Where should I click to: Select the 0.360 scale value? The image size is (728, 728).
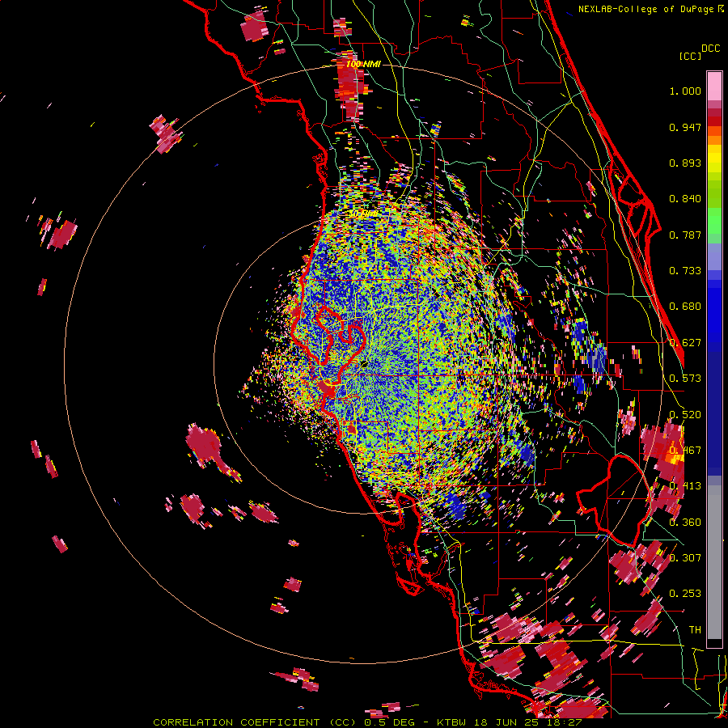click(685, 523)
